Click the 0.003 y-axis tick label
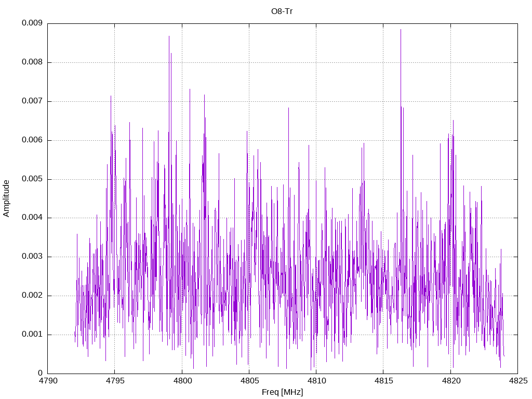The width and height of the screenshot is (532, 399). (x=32, y=257)
